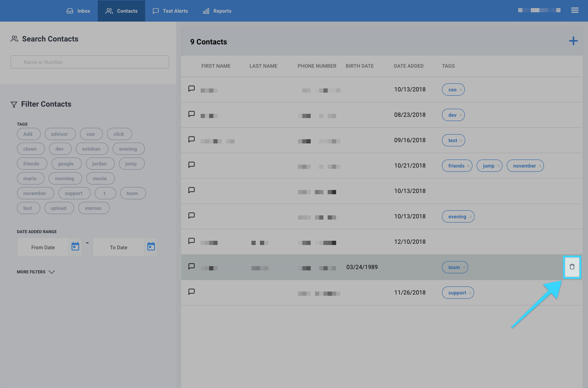The height and width of the screenshot is (388, 588).
Task: Remove dev tag from contact row
Action: pos(461,115)
